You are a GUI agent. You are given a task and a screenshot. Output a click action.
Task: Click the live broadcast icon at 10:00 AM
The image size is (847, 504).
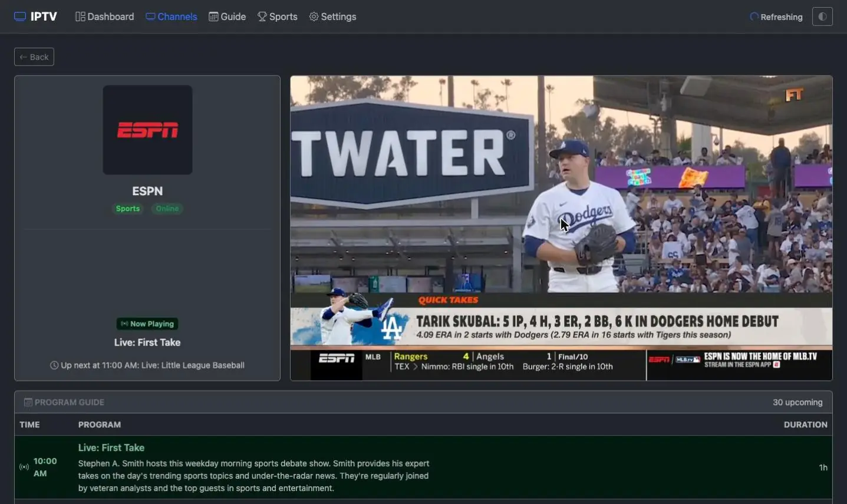coord(24,467)
